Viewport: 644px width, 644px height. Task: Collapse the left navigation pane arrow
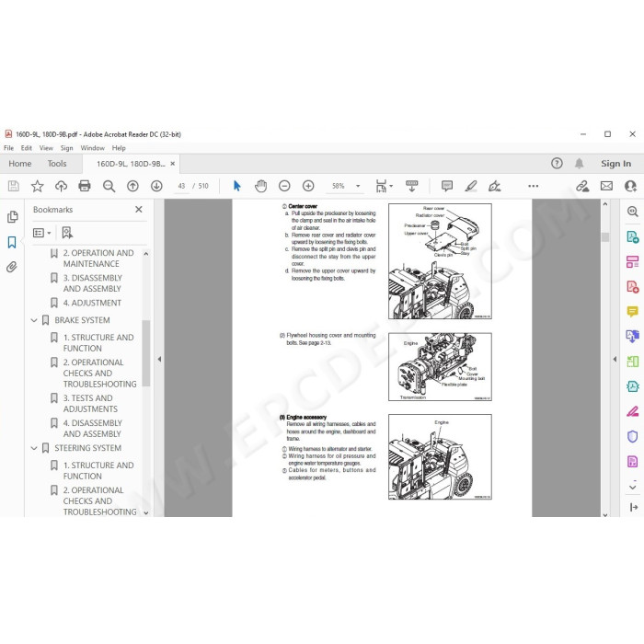159,359
